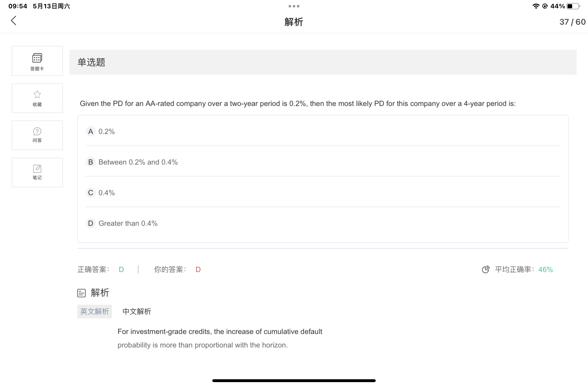The height and width of the screenshot is (386, 588).
Task: Switch to the 中文解析 tab
Action: pos(137,312)
